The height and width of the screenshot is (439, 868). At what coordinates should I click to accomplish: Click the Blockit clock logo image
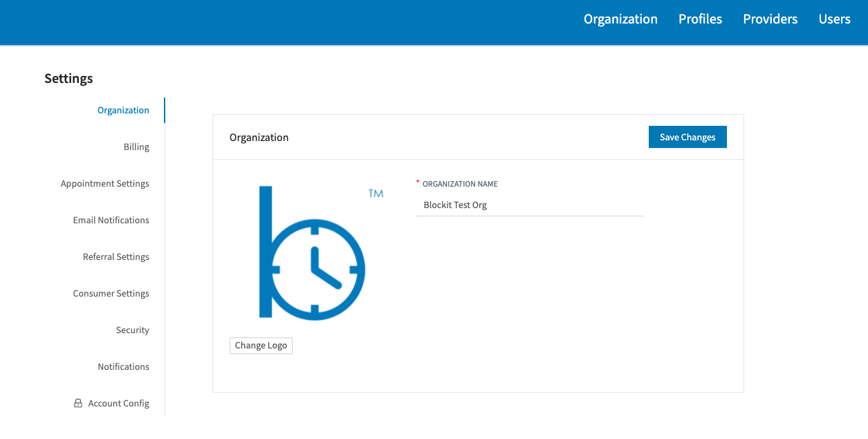tap(311, 253)
